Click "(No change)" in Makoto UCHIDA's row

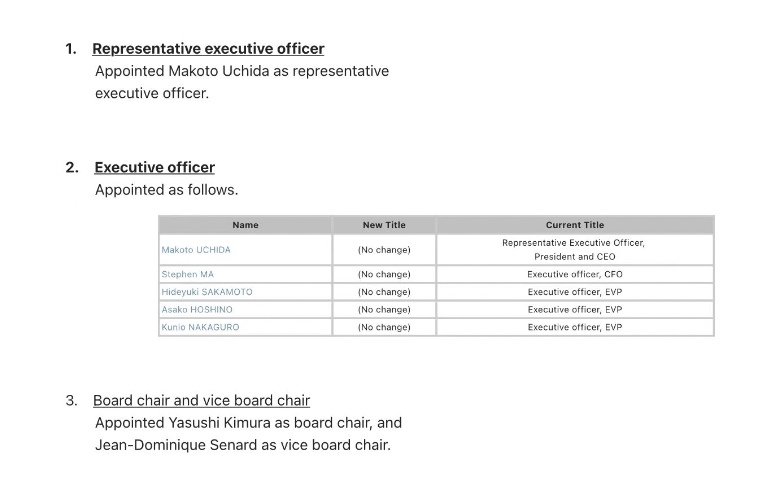384,250
